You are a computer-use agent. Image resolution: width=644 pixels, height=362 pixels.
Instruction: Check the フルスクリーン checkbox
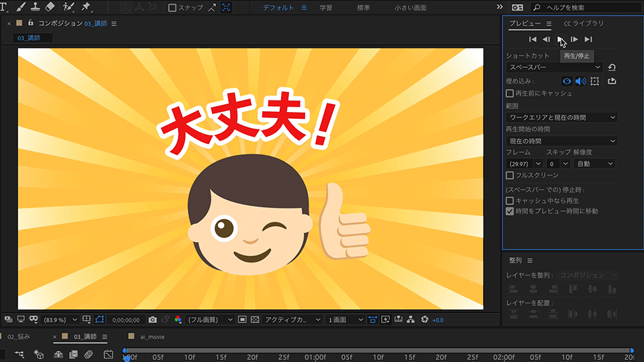click(510, 176)
